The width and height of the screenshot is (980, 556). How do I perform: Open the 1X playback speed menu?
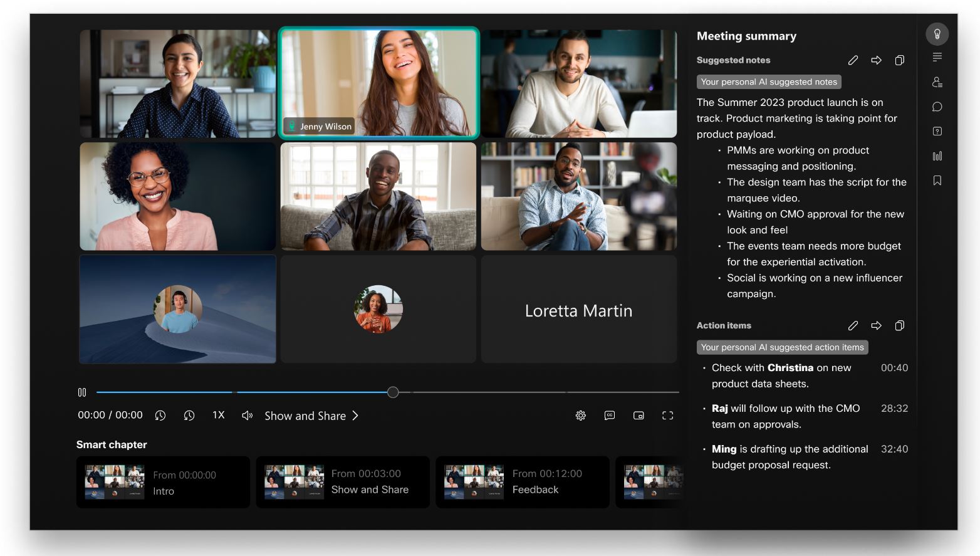(218, 415)
